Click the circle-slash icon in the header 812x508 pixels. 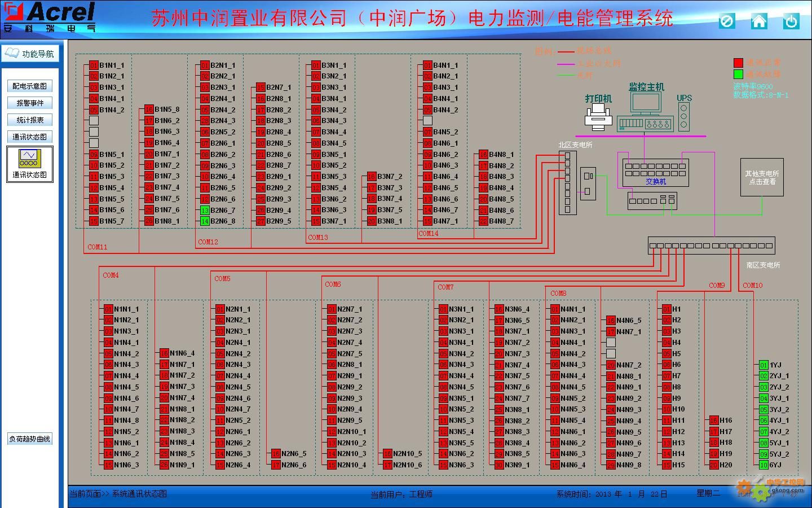click(x=727, y=21)
